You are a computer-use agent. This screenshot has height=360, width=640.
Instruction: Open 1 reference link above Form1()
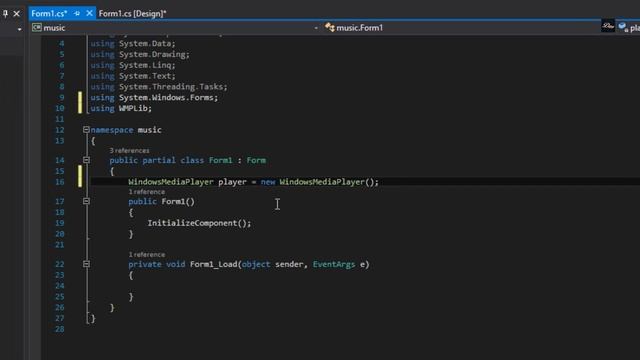[x=147, y=192]
